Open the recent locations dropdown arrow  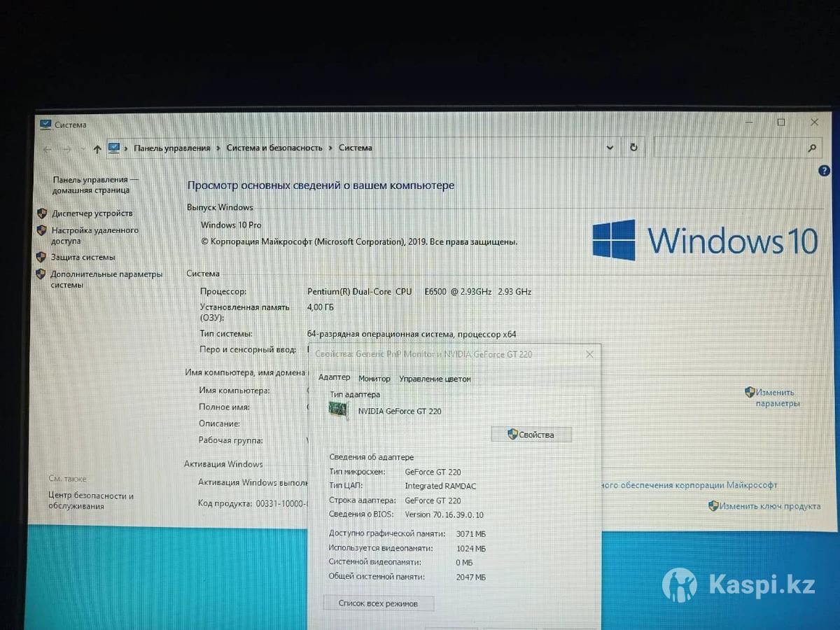(x=83, y=149)
